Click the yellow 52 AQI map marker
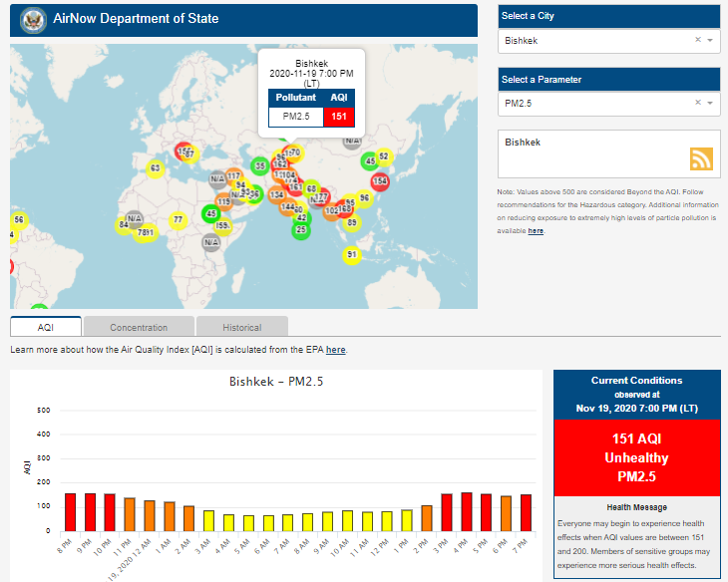 tap(383, 156)
